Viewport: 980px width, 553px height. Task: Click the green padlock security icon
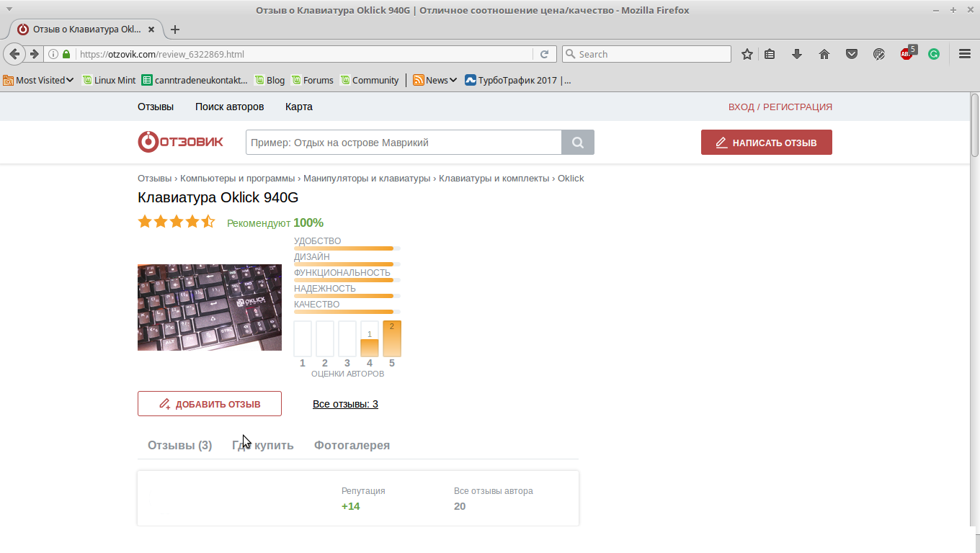66,54
